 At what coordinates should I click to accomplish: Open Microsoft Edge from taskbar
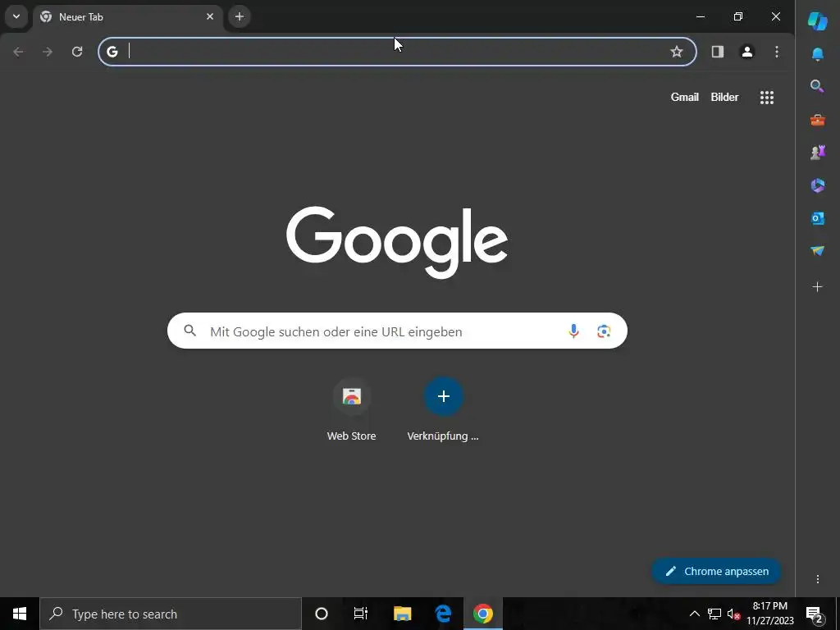(443, 614)
